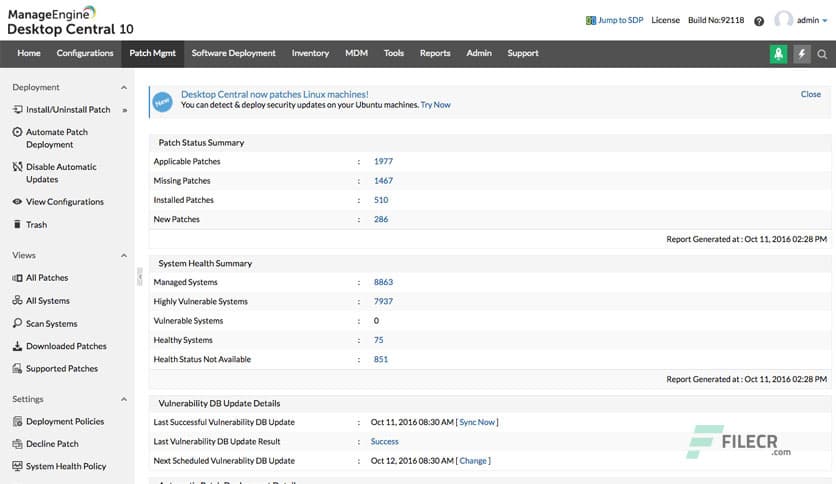Click the Install/Uninstall Patch icon
The image size is (836, 484).
tap(17, 109)
